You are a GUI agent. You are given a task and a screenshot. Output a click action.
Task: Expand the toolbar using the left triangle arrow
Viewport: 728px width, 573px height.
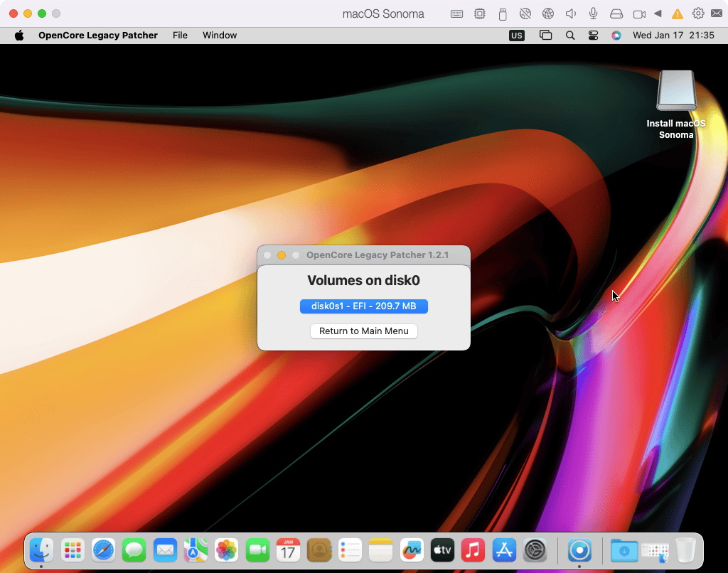pyautogui.click(x=658, y=14)
